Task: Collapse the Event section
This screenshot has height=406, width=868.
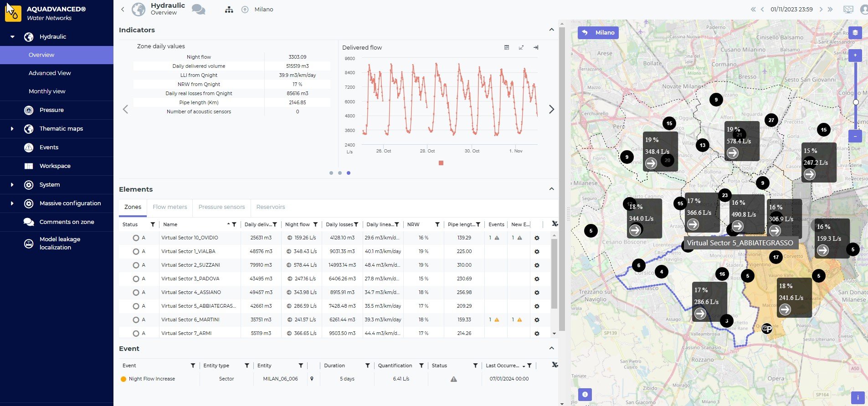Action: point(551,348)
